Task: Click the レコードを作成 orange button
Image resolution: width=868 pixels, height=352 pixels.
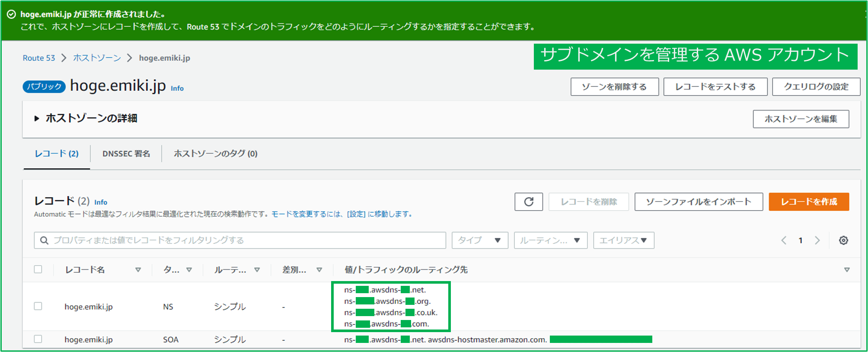Action: pyautogui.click(x=809, y=202)
